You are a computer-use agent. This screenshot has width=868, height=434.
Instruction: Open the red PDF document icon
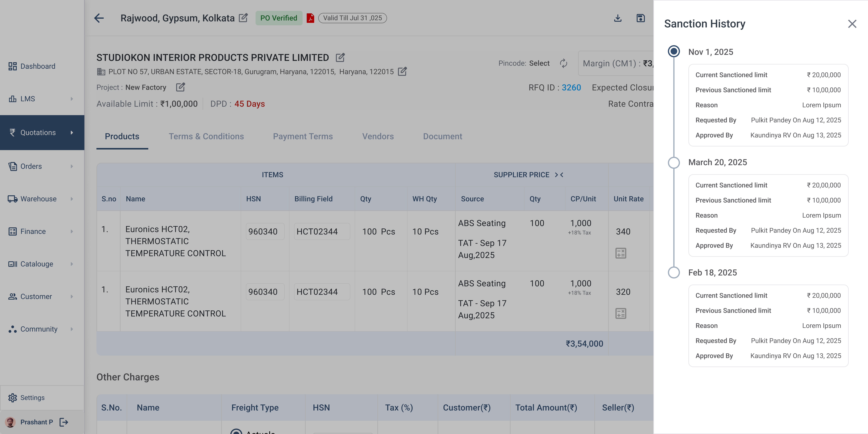point(310,18)
